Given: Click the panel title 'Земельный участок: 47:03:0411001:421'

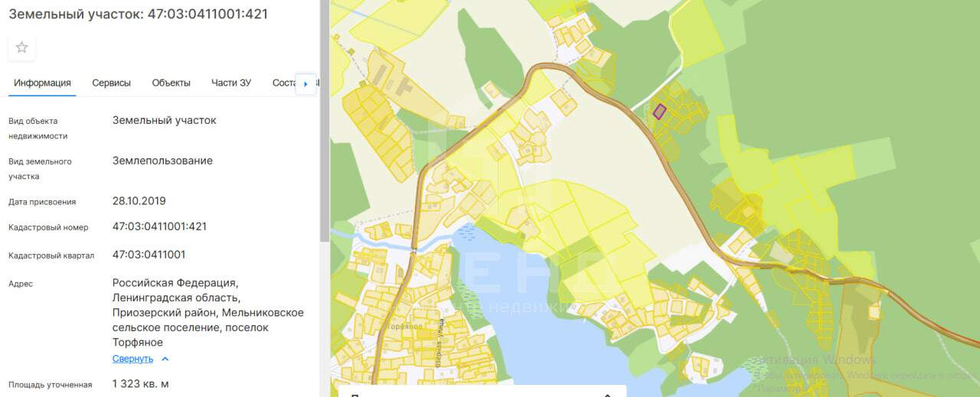Looking at the screenshot, I should pos(138,14).
